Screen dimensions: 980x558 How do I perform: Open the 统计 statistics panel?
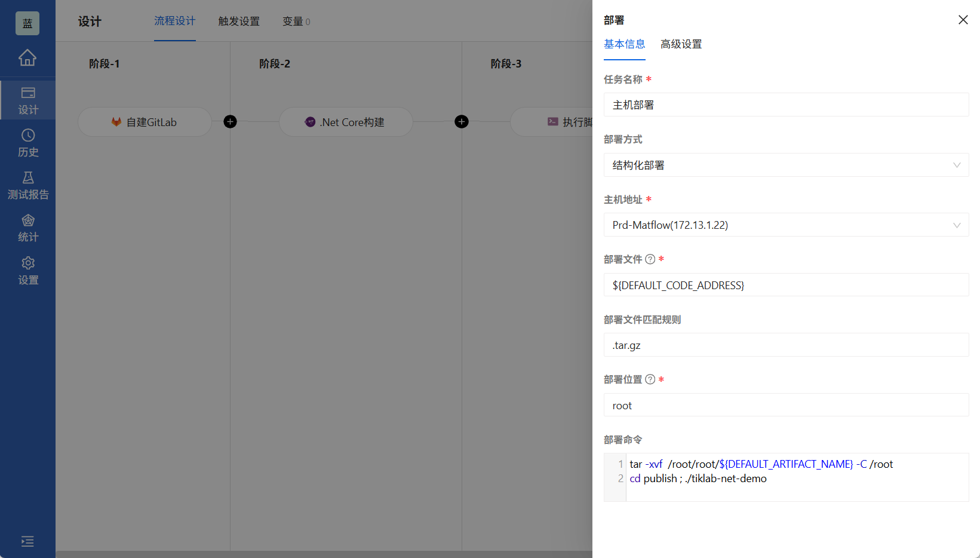[27, 227]
